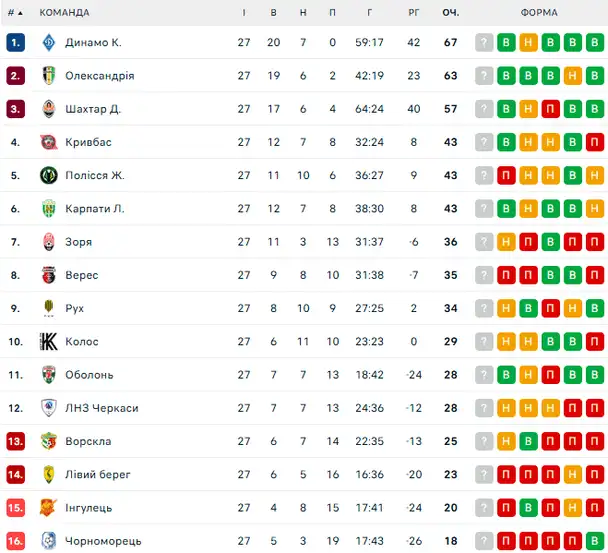
Task: Click the Інгулець orange crest
Action: pos(48,508)
